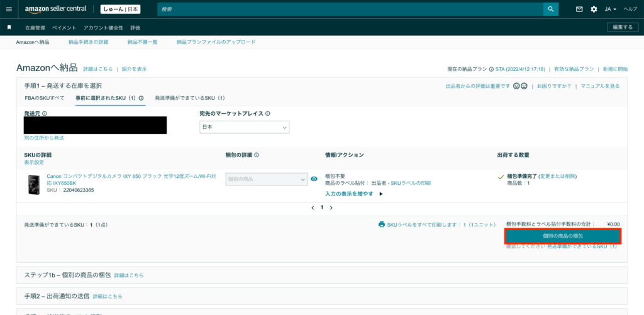
Task: Click the SKU number 22040623365
Action: point(79,190)
